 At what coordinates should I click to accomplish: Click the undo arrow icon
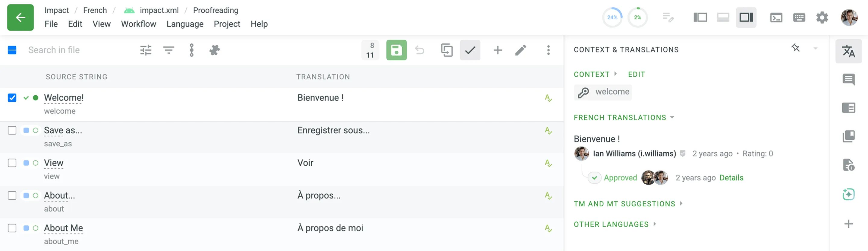(420, 50)
